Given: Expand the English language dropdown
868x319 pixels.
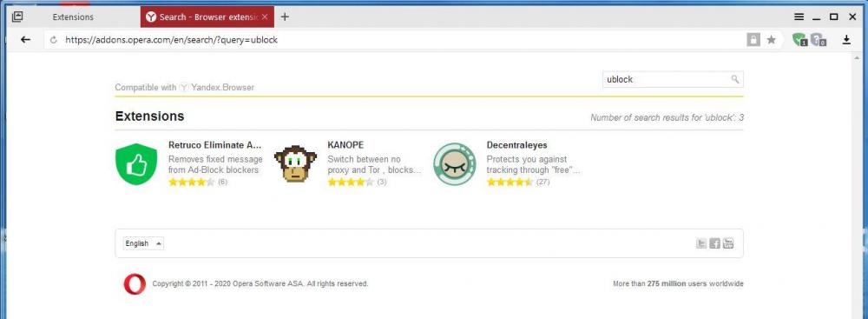Looking at the screenshot, I should (143, 243).
